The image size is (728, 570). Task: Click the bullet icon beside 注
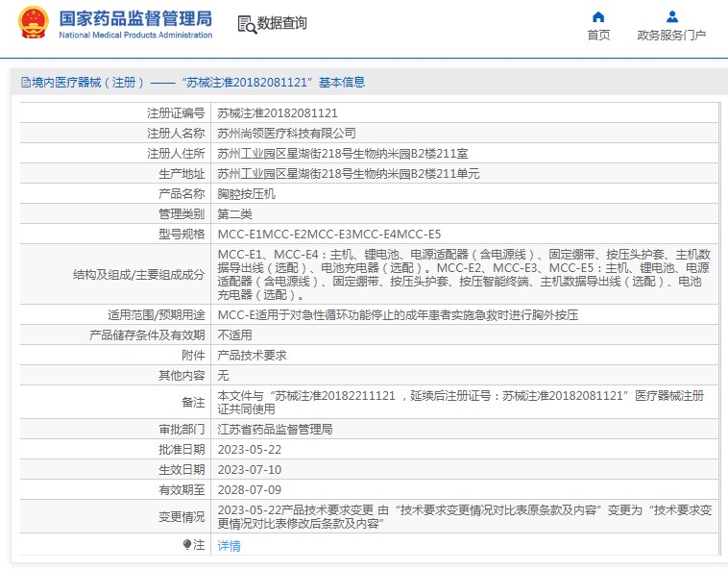coord(187,545)
